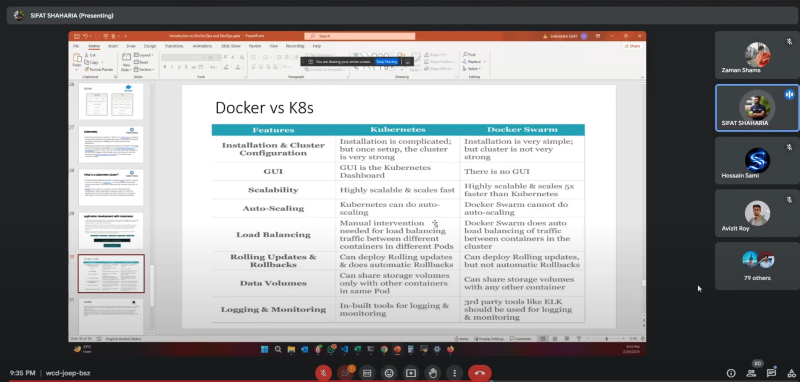Click the PowerPoint Share button
The height and width of the screenshot is (382, 800).
click(633, 46)
